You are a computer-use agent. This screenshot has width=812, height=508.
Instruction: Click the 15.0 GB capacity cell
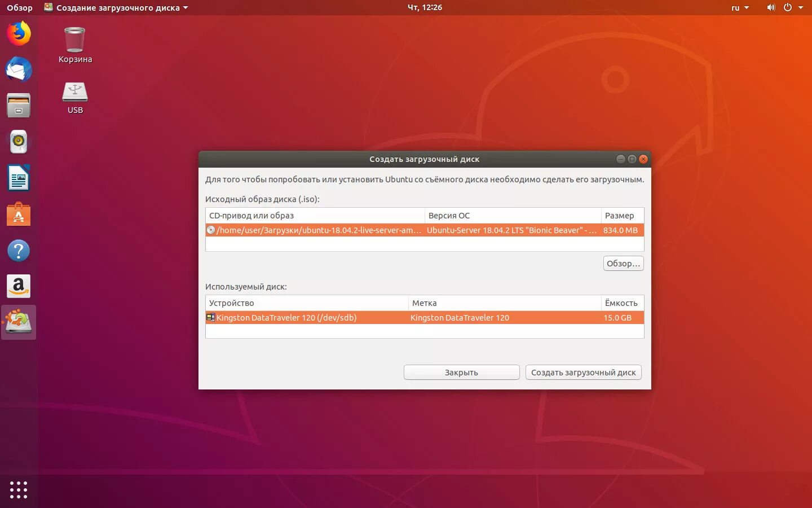(x=617, y=318)
